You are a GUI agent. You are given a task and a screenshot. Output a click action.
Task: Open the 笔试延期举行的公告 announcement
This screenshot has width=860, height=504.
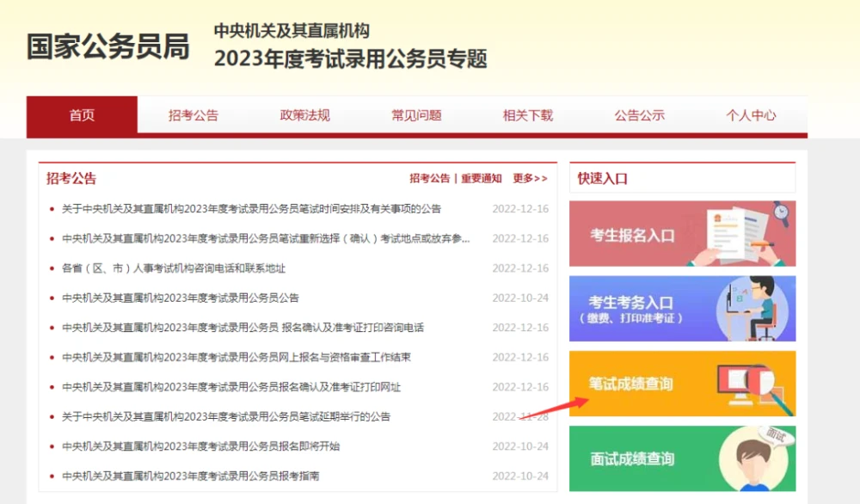226,417
